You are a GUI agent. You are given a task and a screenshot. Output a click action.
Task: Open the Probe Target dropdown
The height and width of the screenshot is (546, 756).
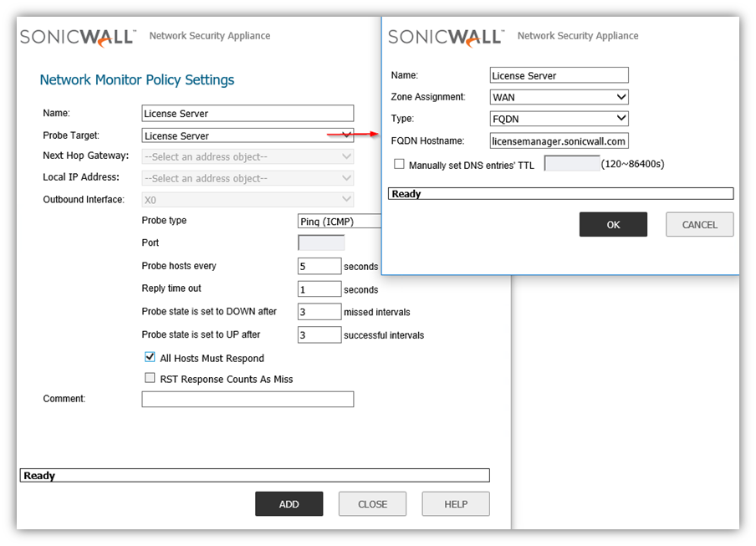(x=248, y=135)
